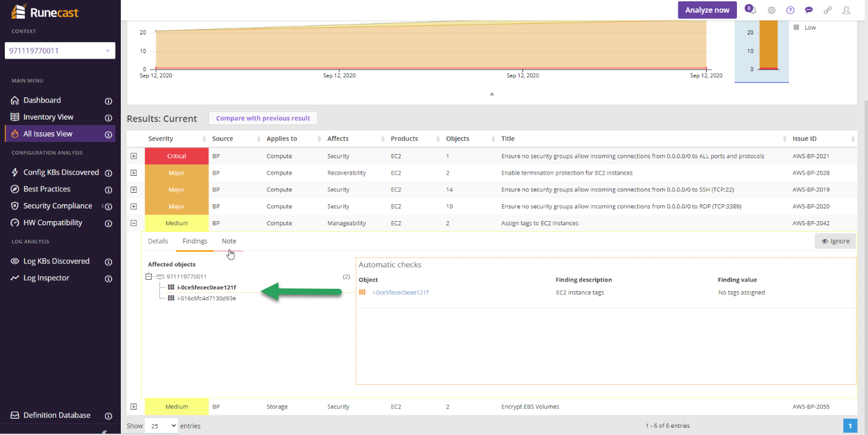
Task: Switch to the Note tab
Action: coord(229,241)
